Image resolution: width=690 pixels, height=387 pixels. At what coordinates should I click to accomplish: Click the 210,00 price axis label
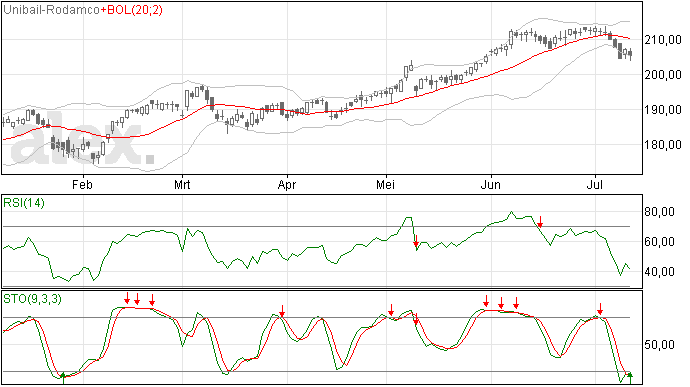663,40
